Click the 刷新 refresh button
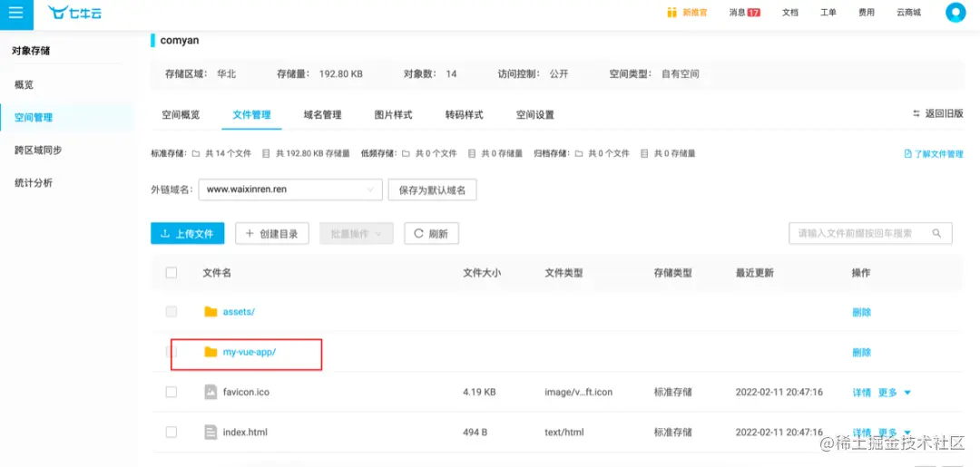 click(x=431, y=234)
